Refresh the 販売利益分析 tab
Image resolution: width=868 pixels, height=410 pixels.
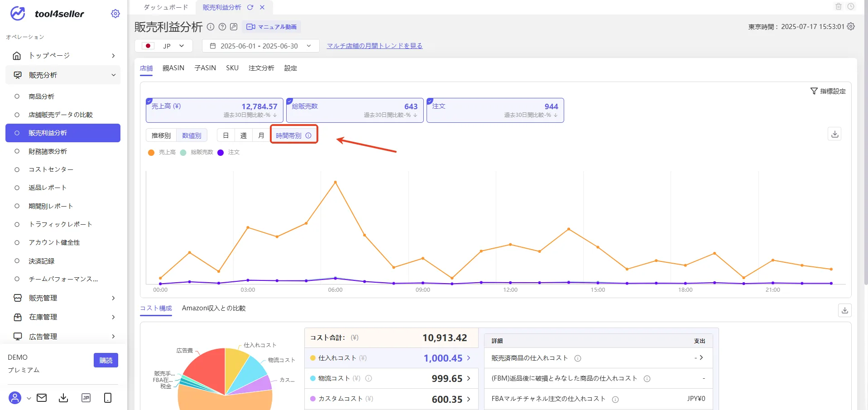click(x=250, y=7)
